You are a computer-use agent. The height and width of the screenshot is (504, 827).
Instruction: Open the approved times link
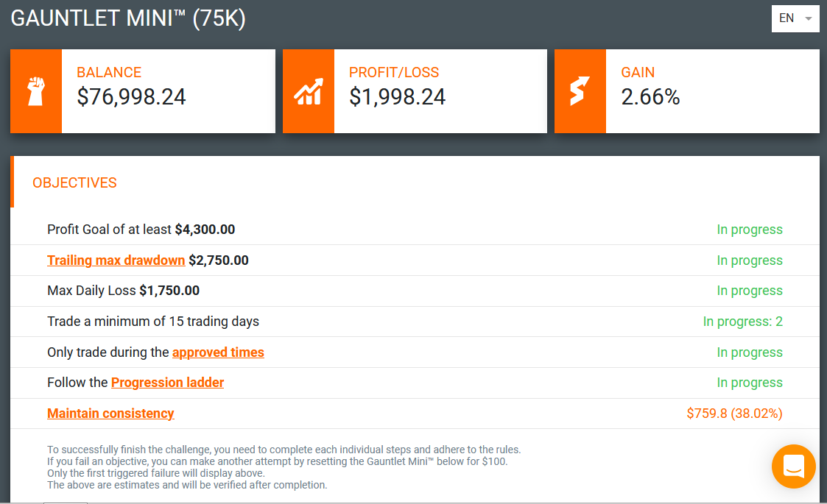218,352
